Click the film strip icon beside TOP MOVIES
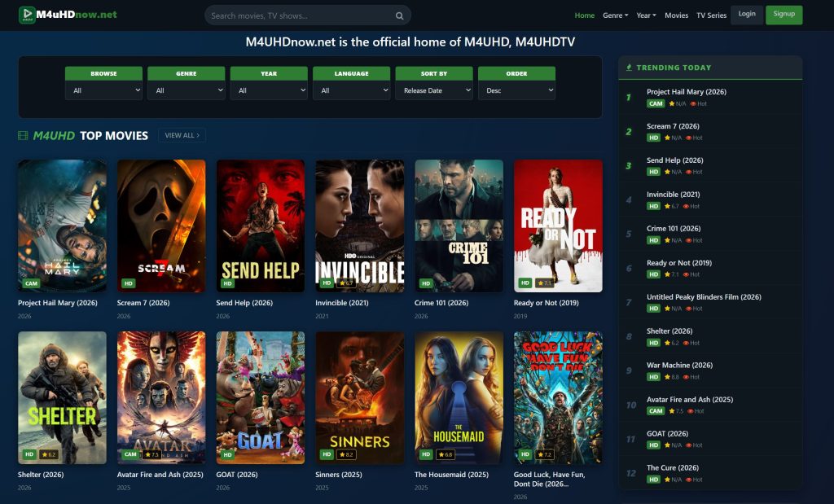 click(x=22, y=134)
